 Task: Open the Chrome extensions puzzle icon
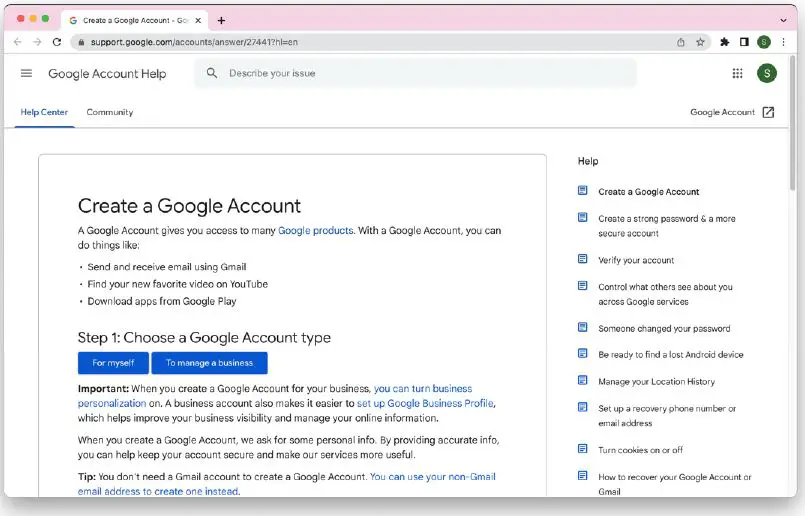[725, 42]
